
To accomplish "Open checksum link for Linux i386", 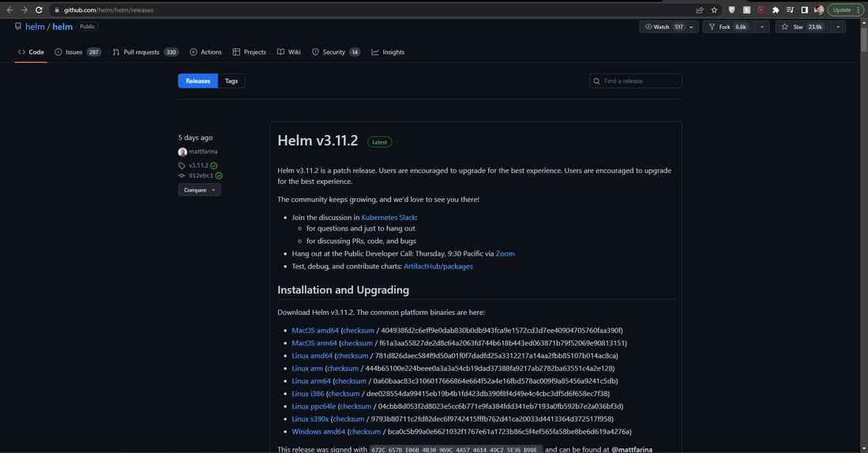I will [x=344, y=393].
